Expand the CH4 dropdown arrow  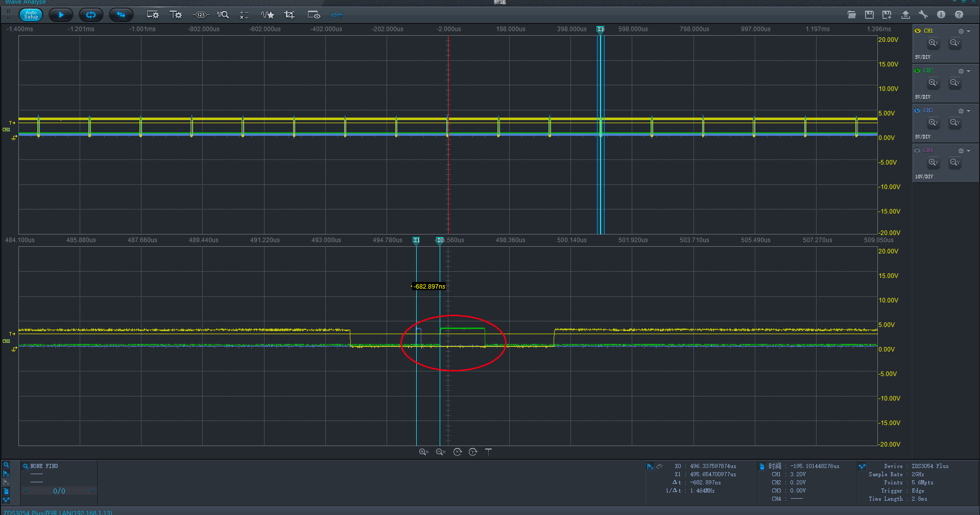point(968,151)
